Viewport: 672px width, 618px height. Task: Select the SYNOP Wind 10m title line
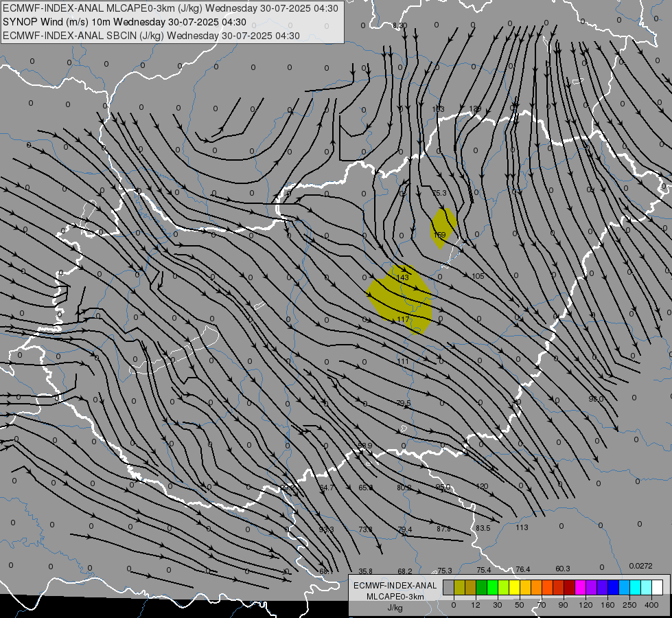(x=124, y=22)
